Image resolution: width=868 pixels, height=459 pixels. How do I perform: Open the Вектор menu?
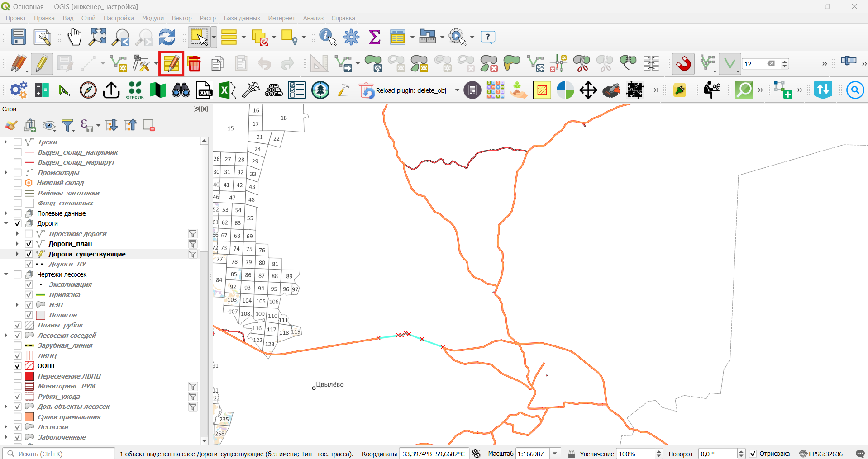(x=181, y=18)
